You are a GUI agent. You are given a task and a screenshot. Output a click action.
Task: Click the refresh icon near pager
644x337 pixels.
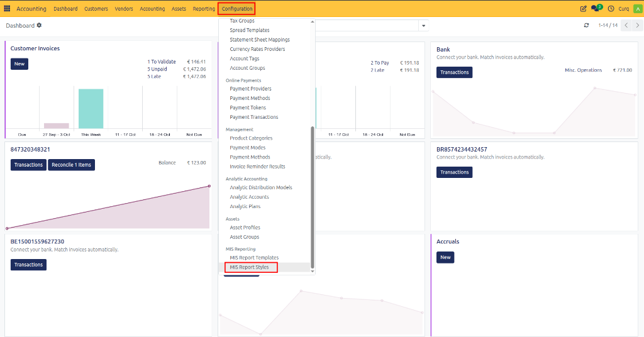[586, 25]
